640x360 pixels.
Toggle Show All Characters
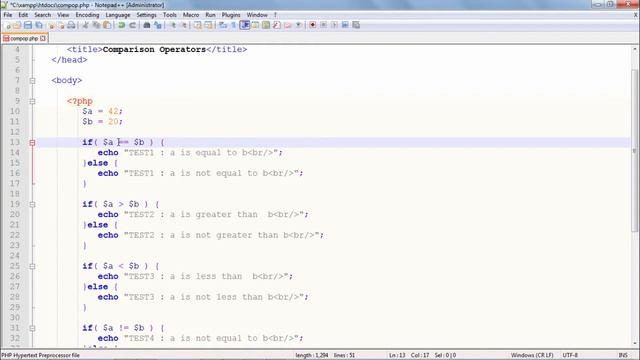coord(233,25)
